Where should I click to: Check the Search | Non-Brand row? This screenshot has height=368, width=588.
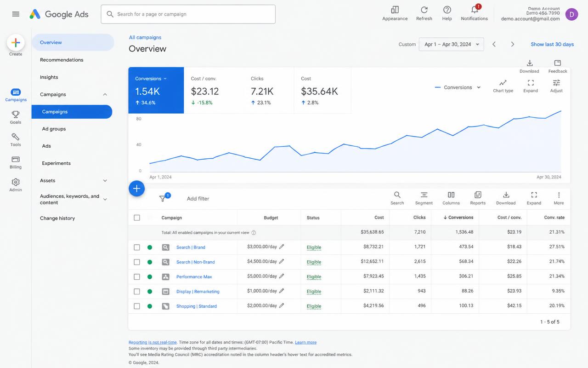tap(137, 262)
